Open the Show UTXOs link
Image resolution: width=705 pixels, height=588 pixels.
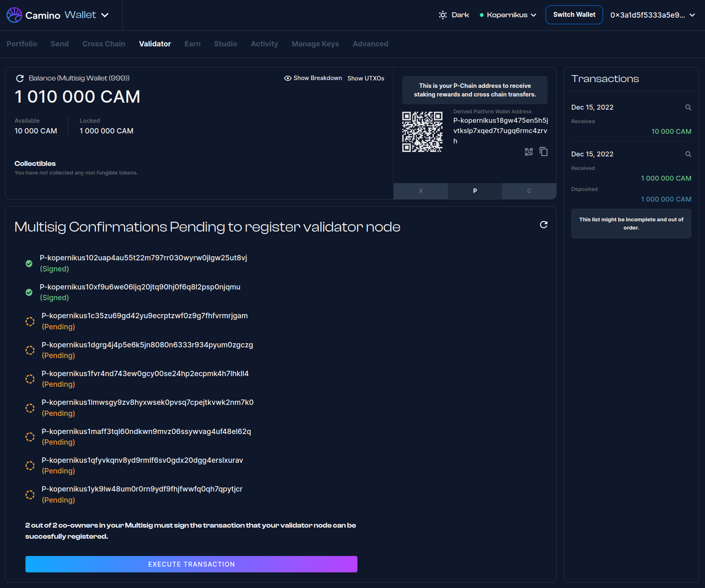click(x=366, y=78)
